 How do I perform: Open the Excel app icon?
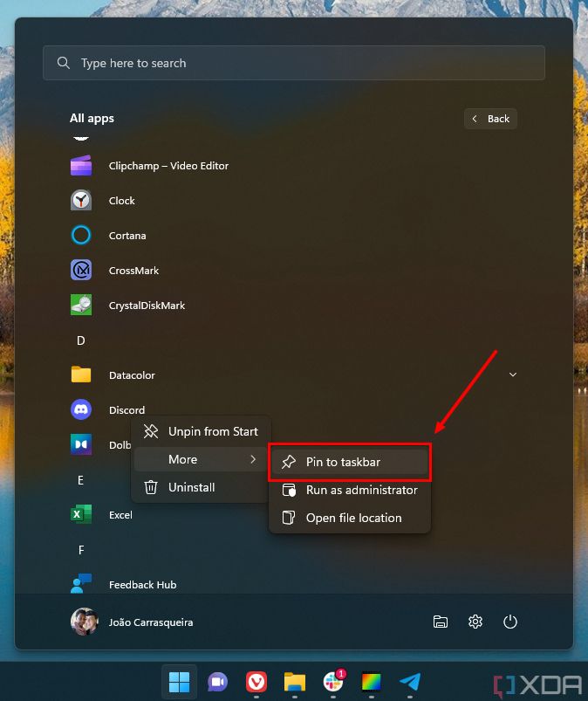point(81,514)
